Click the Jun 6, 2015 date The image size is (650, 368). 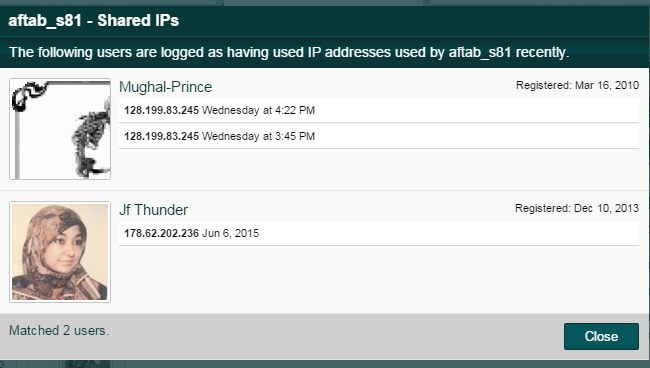coord(230,233)
